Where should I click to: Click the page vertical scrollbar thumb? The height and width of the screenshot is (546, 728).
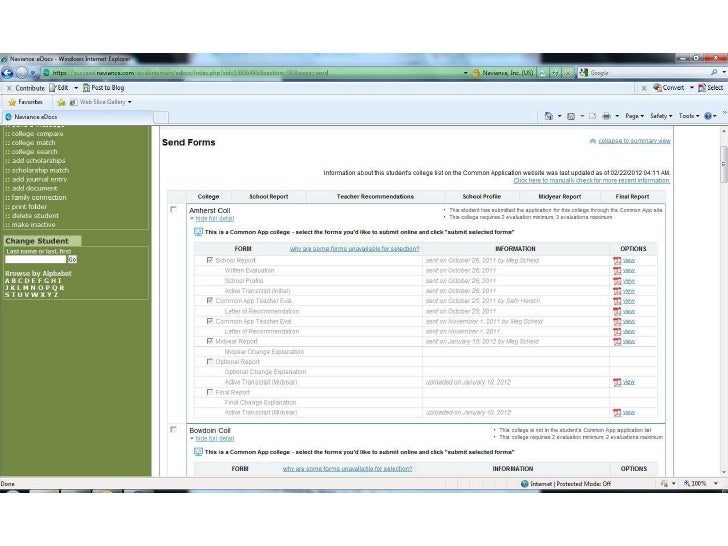(x=724, y=164)
